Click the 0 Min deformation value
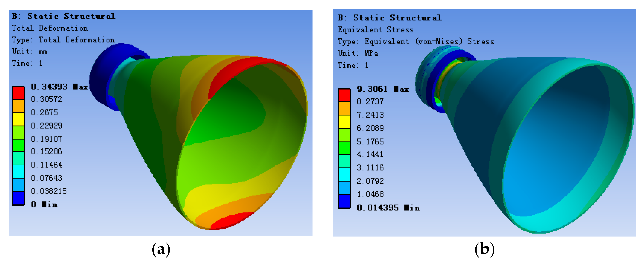Image resolution: width=644 pixels, height=264 pixels. coord(44,205)
